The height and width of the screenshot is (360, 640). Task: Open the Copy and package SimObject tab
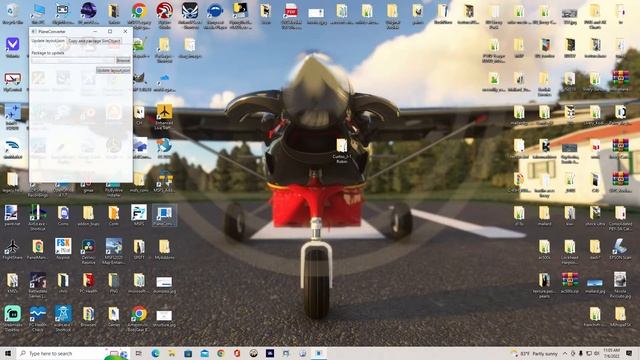pos(94,41)
